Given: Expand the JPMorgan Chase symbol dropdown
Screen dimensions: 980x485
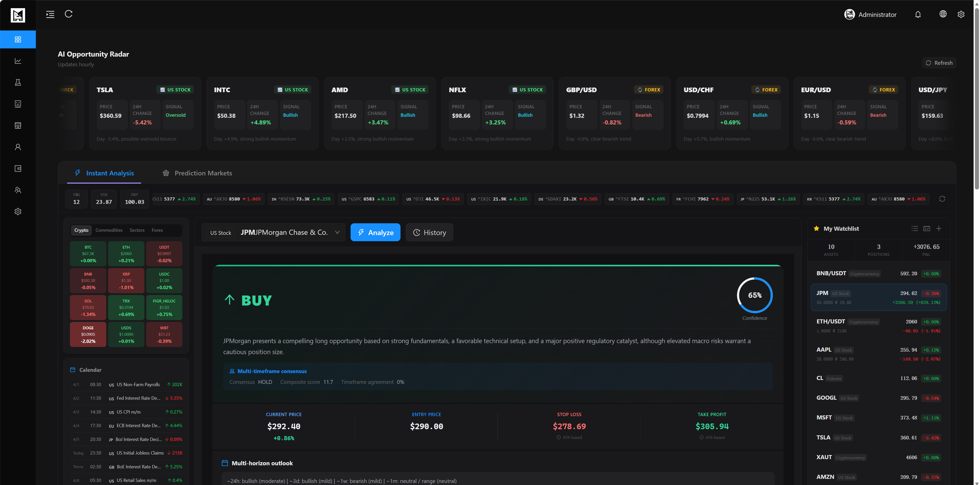Looking at the screenshot, I should click(337, 233).
